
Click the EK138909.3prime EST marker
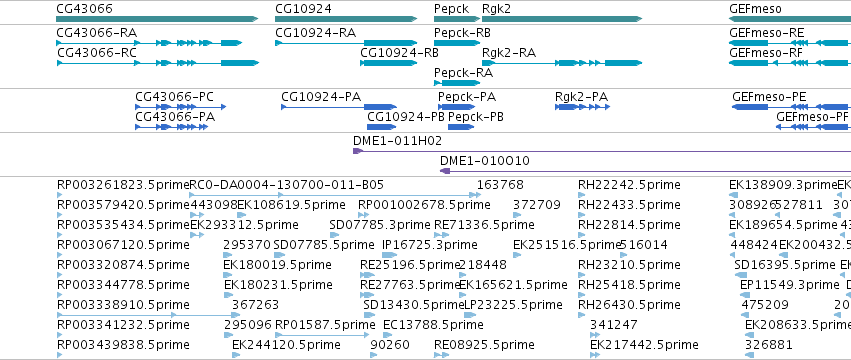tap(733, 194)
